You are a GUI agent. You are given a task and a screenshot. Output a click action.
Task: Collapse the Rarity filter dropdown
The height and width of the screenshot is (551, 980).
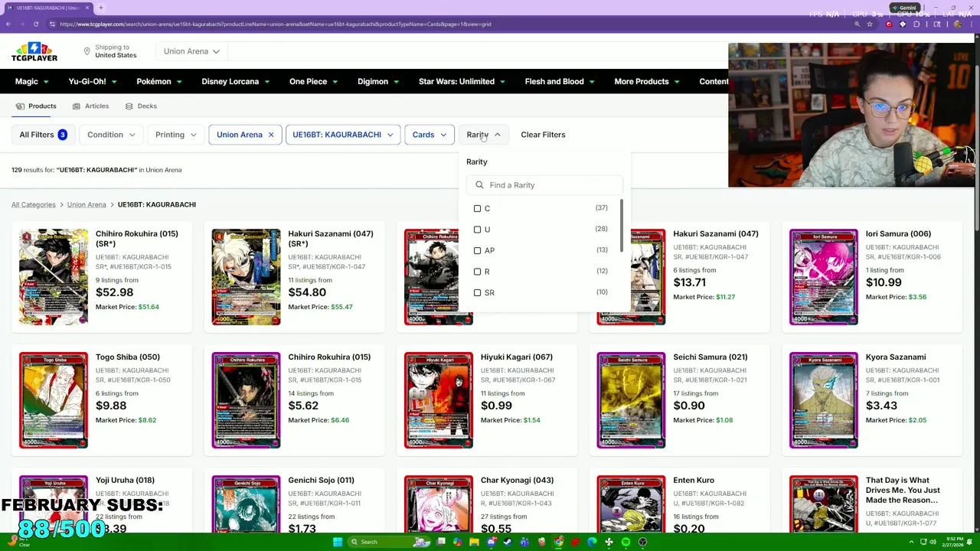pos(484,135)
